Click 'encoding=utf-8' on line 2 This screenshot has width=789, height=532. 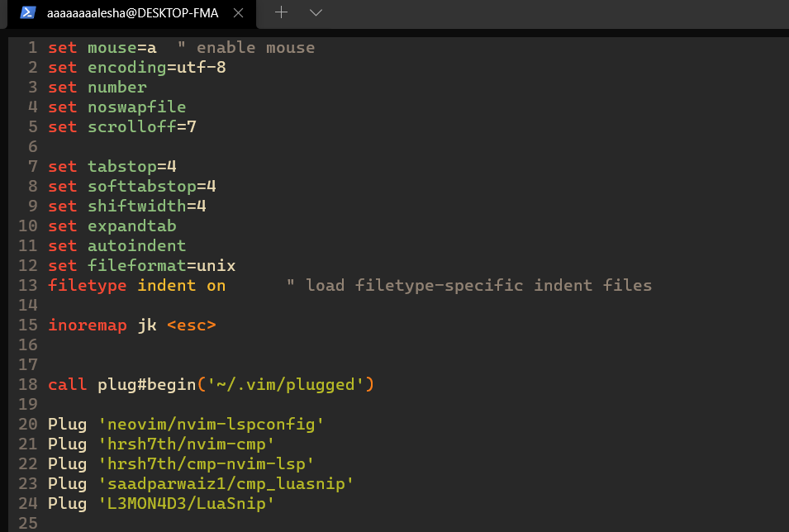point(156,68)
